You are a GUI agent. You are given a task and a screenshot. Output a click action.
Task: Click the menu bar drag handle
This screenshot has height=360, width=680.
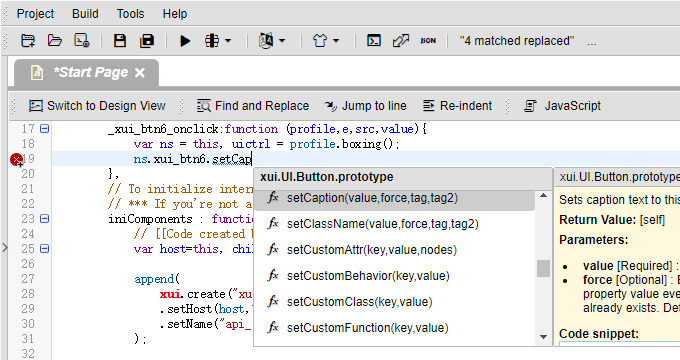click(6, 14)
